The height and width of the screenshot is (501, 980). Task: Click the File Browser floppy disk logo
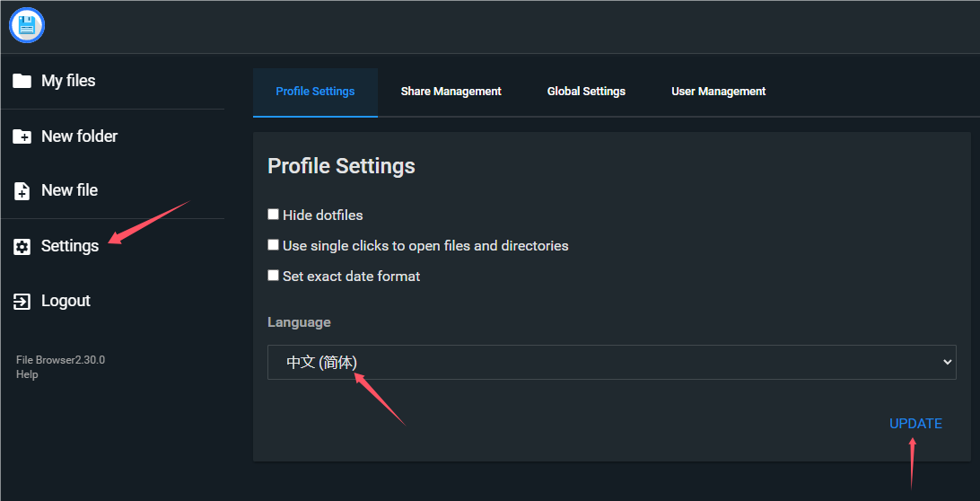pos(27,25)
